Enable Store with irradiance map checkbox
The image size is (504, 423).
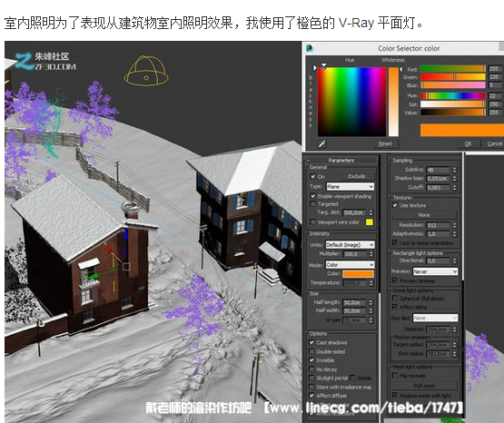(x=311, y=387)
